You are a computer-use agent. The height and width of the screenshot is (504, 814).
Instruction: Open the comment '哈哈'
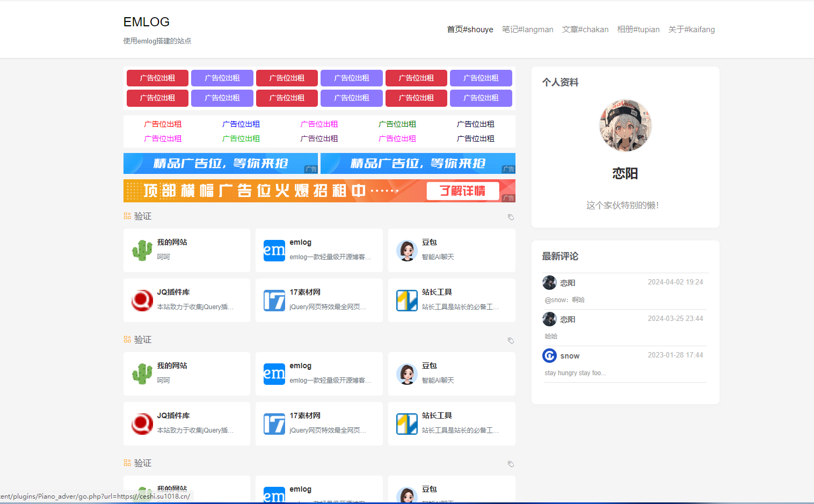pyautogui.click(x=551, y=337)
